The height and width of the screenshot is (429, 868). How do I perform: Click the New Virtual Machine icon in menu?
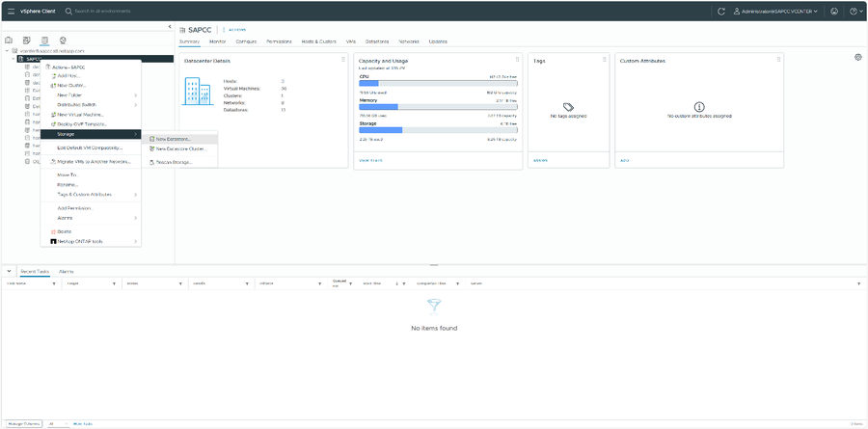(53, 115)
